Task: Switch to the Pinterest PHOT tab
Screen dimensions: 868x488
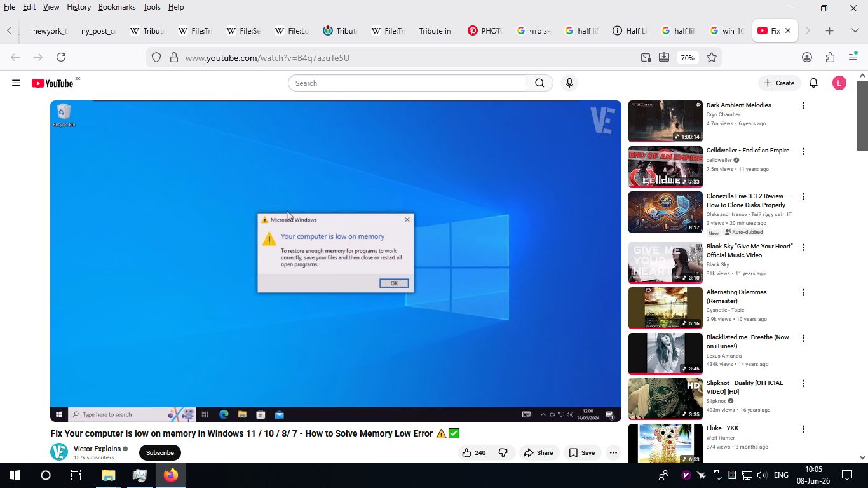Action: (x=484, y=30)
